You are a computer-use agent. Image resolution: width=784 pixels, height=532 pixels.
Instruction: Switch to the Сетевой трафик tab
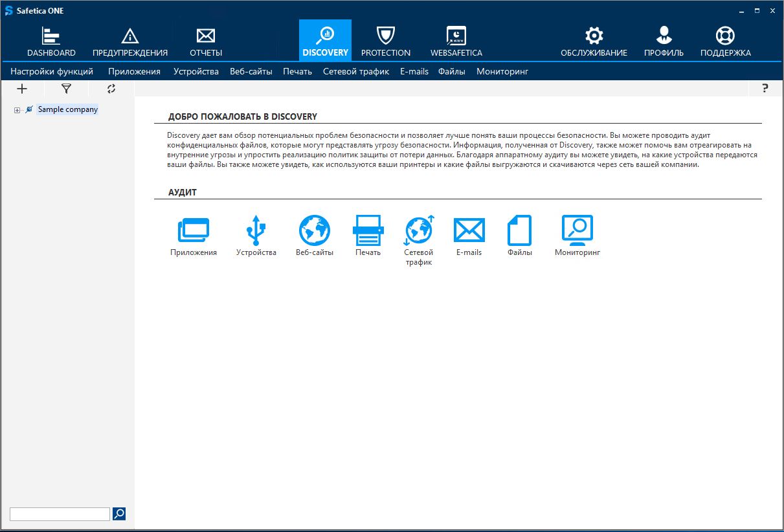pos(356,71)
